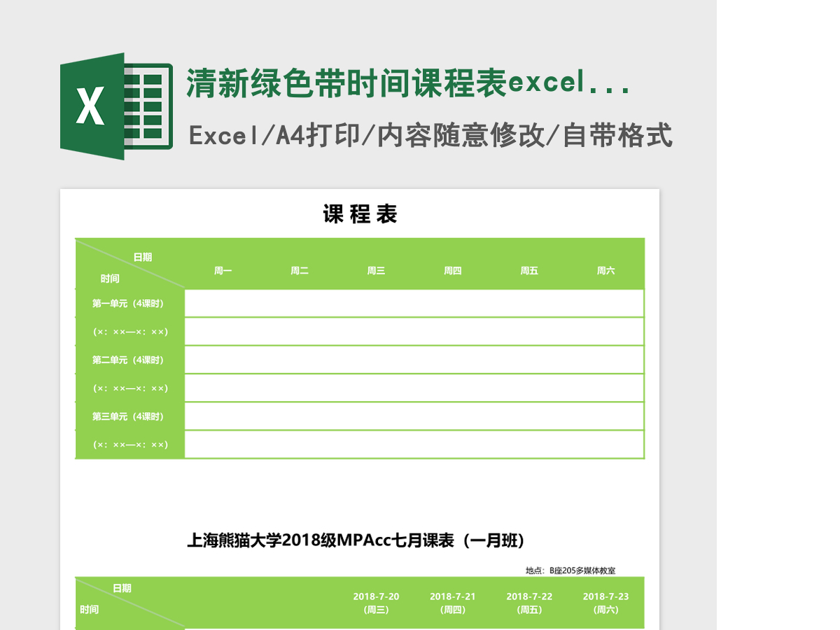Select the 课程表 heading text
The height and width of the screenshot is (630, 840).
coord(360,214)
